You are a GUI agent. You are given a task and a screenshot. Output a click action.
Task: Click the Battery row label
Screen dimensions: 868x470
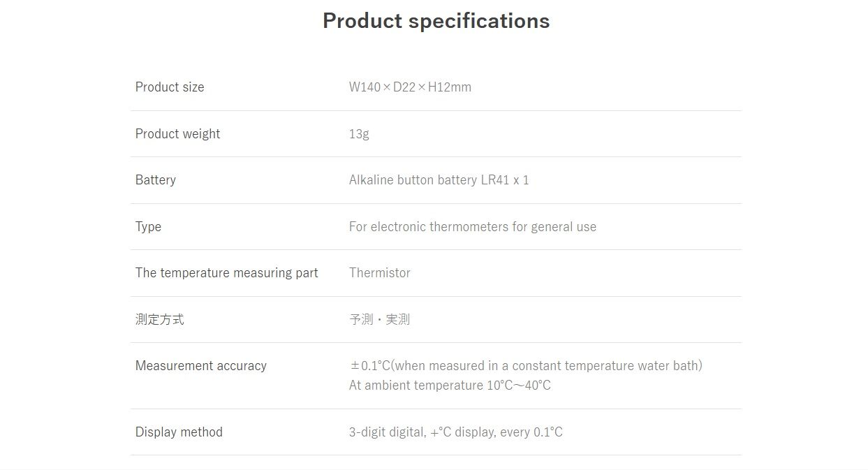(156, 180)
